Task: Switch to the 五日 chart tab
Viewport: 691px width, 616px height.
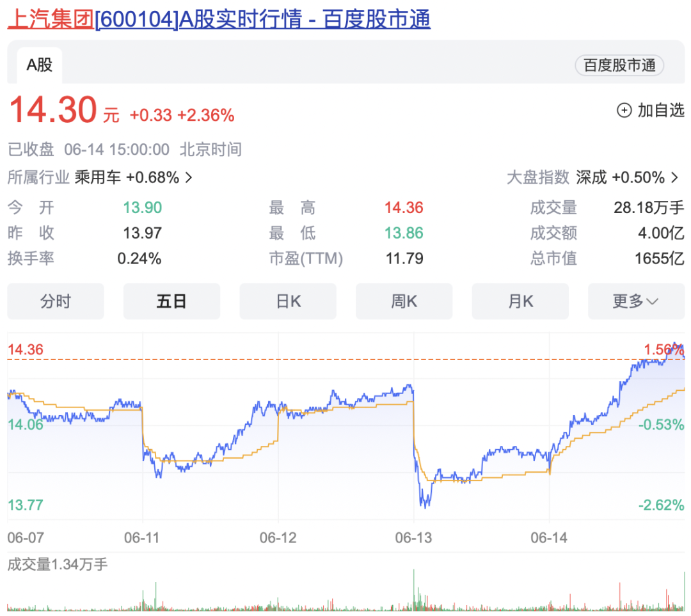Action: click(172, 301)
